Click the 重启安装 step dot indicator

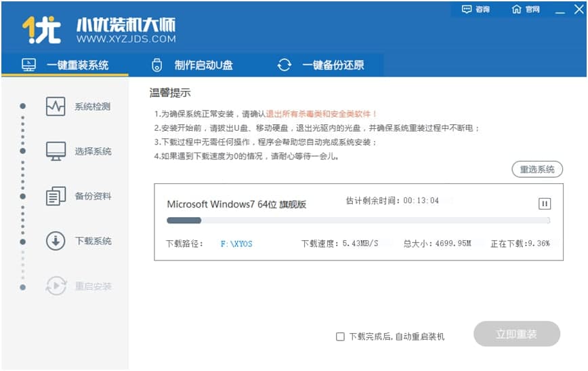23,288
